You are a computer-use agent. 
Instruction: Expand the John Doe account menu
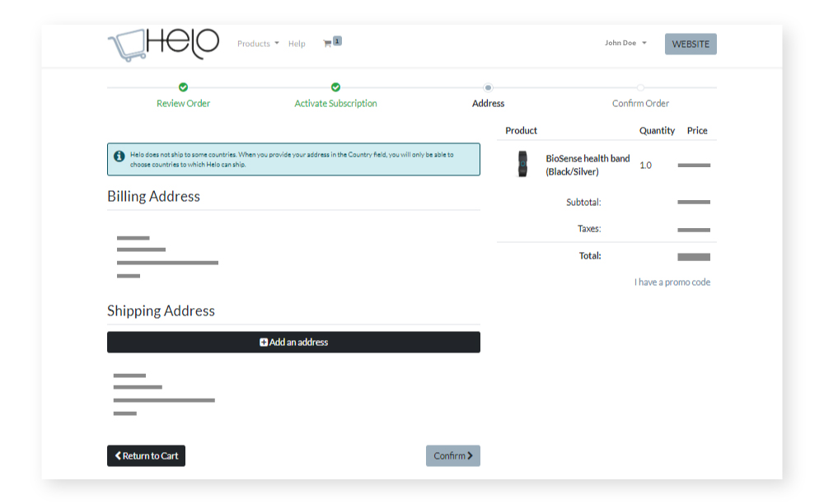point(625,43)
